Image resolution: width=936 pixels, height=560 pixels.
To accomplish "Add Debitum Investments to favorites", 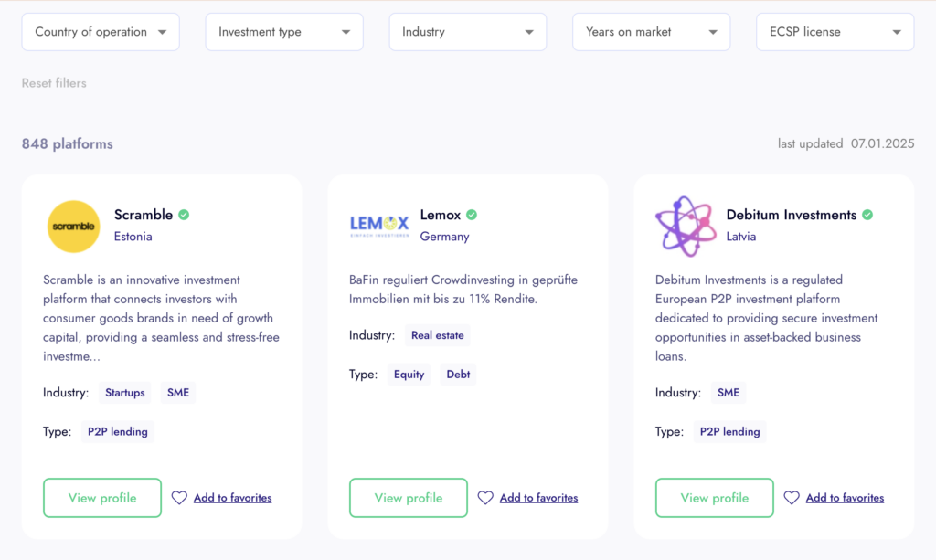I will pos(845,497).
